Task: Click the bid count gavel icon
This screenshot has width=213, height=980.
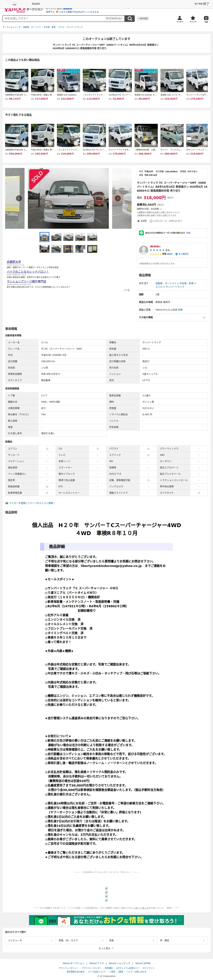Action: click(139, 221)
